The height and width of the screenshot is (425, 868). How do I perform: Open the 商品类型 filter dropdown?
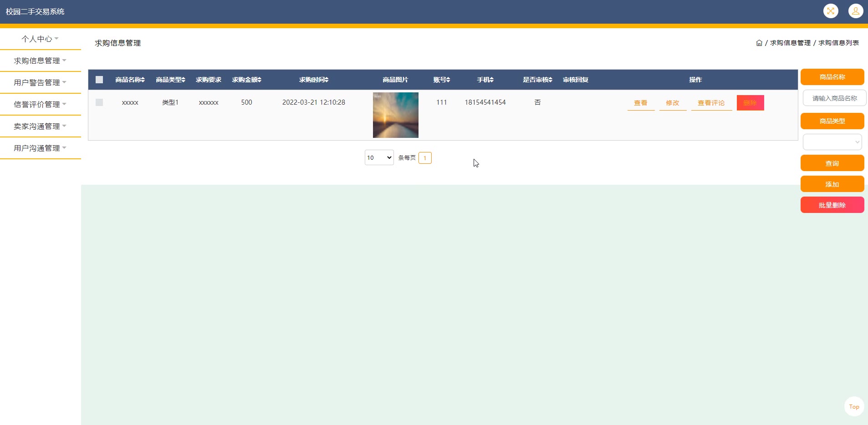click(832, 142)
